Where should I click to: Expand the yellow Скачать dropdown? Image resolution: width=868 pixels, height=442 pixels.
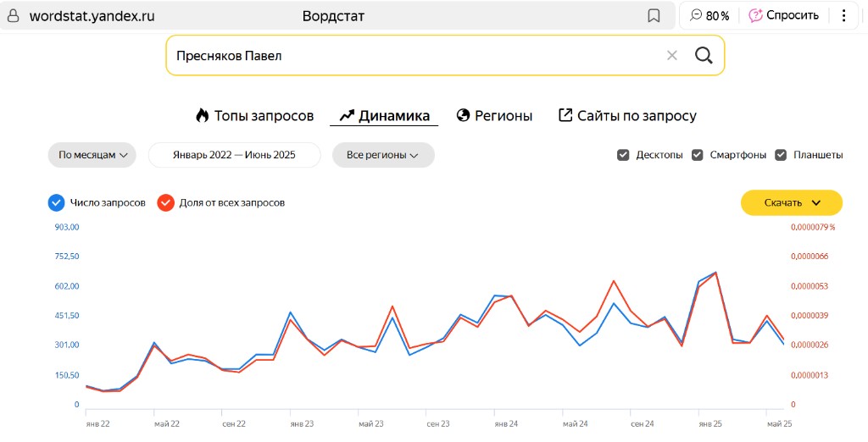click(792, 203)
